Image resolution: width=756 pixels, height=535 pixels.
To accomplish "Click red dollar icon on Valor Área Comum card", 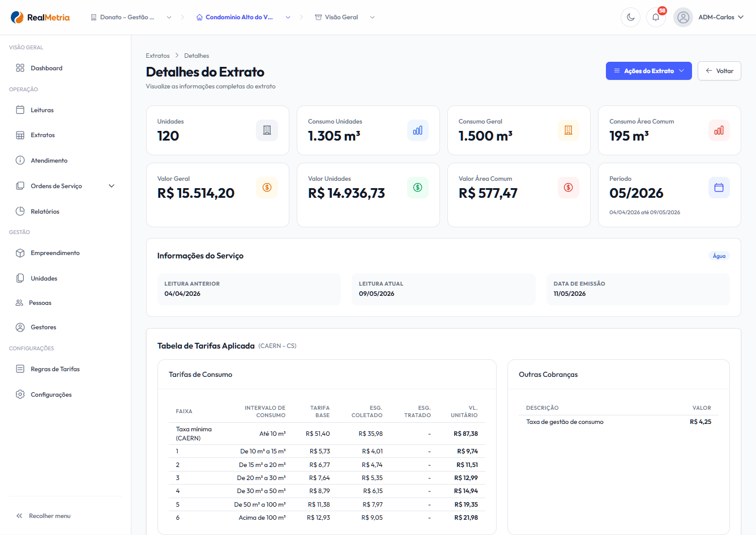I will [569, 188].
